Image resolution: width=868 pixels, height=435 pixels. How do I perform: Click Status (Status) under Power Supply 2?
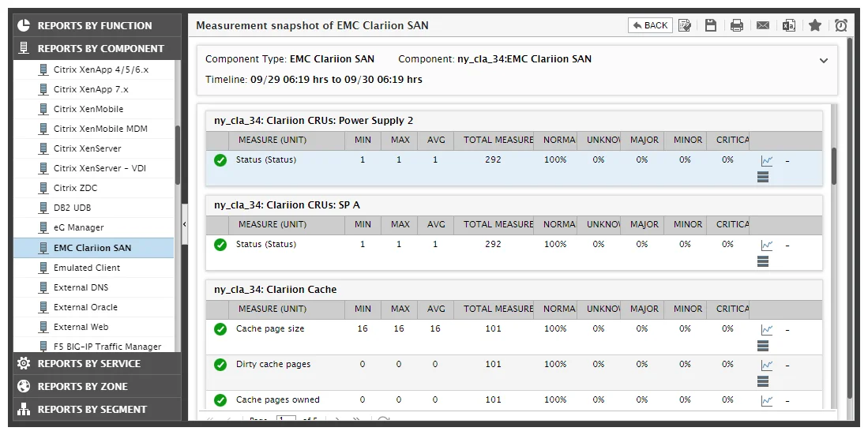click(265, 160)
